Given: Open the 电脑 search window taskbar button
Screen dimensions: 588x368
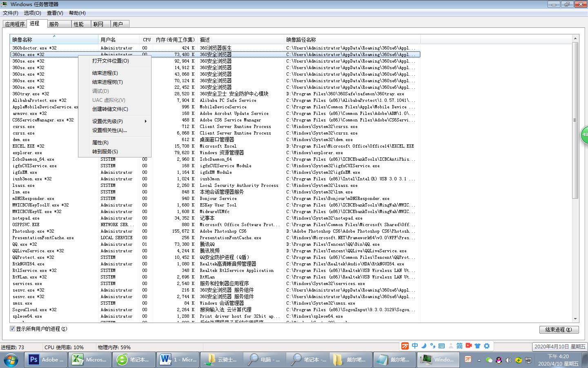Looking at the screenshot, I should pyautogui.click(x=265, y=359).
